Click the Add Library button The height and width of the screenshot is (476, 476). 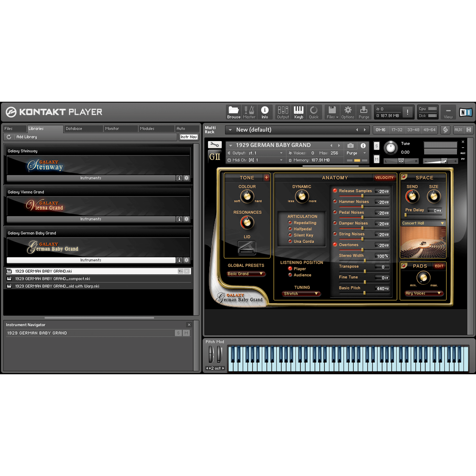click(26, 137)
